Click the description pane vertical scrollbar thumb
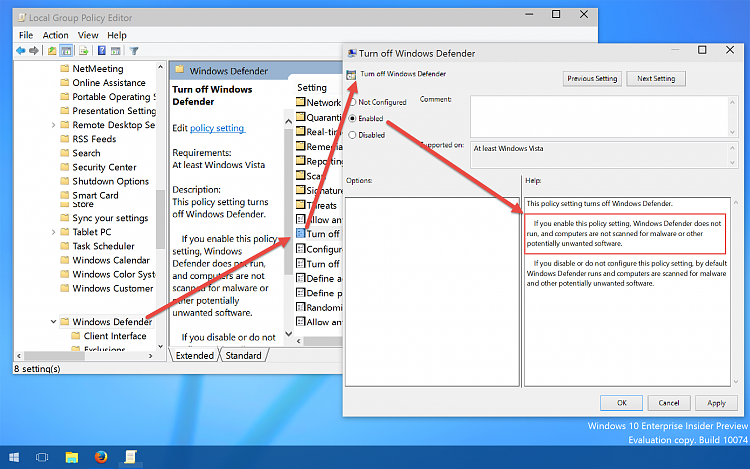 (x=288, y=201)
